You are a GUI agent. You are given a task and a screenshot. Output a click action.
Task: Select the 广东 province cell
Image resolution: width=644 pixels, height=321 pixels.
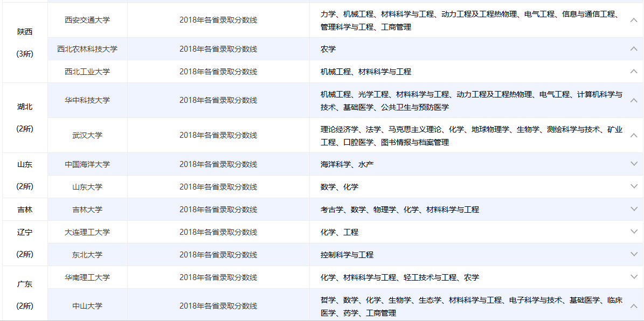click(25, 294)
